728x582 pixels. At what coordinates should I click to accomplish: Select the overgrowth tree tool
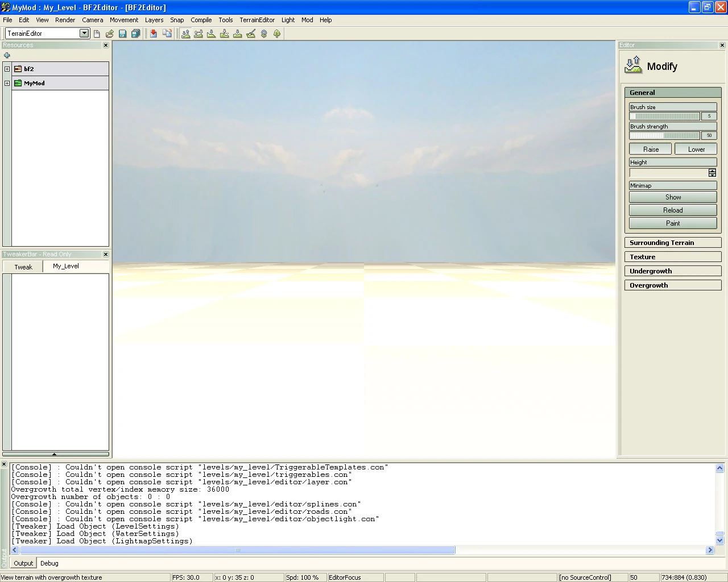(277, 34)
